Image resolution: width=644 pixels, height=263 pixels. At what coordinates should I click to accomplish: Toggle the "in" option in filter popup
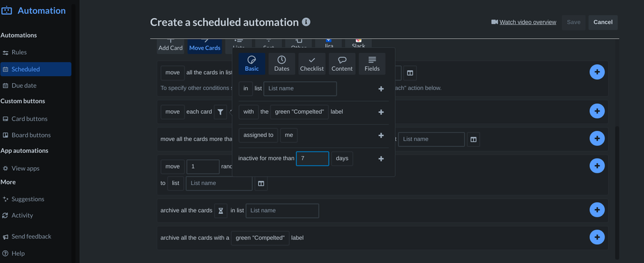(x=246, y=88)
